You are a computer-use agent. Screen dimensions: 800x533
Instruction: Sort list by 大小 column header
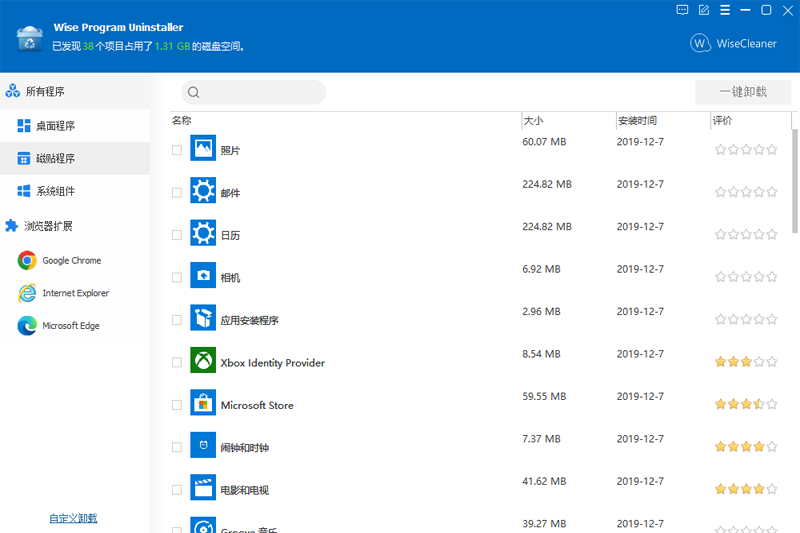click(x=534, y=121)
